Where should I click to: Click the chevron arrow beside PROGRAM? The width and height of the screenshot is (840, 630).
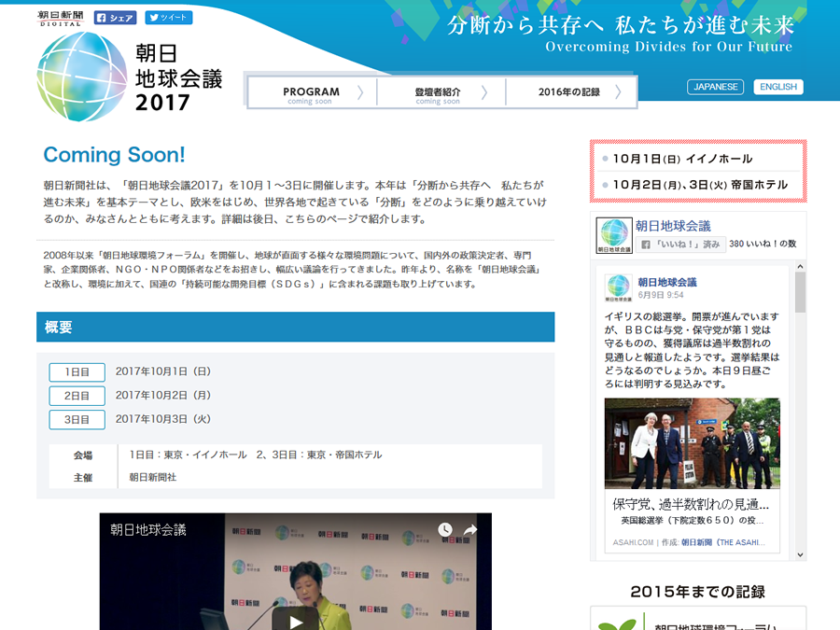(360, 92)
